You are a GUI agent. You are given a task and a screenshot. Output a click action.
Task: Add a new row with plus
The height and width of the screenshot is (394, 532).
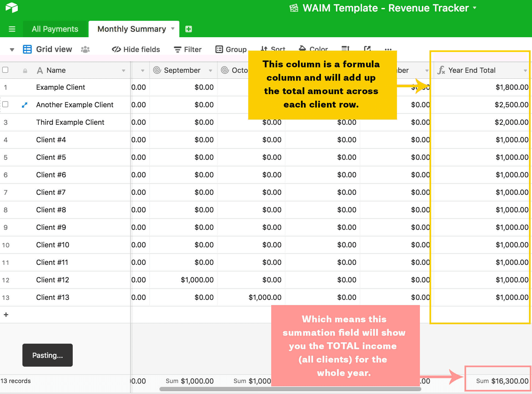(6, 315)
